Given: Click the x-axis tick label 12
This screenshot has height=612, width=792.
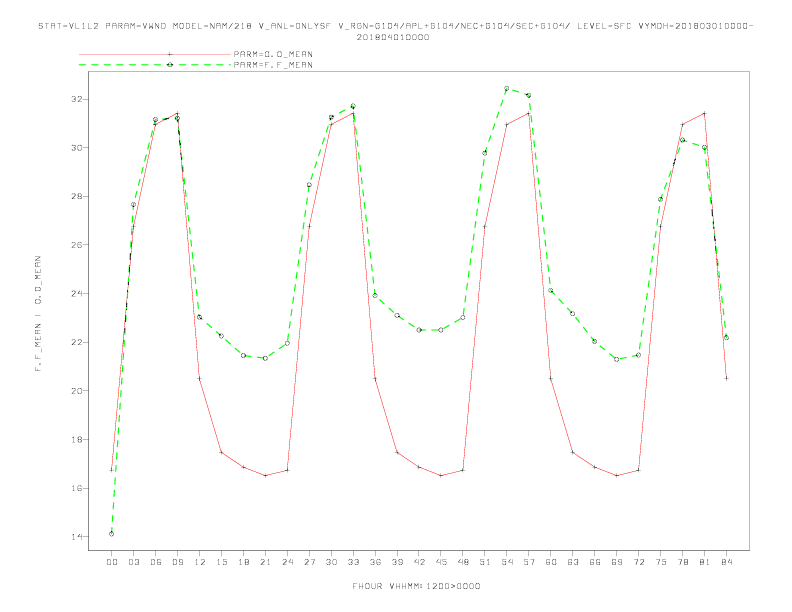Looking at the screenshot, I should coord(200,562).
